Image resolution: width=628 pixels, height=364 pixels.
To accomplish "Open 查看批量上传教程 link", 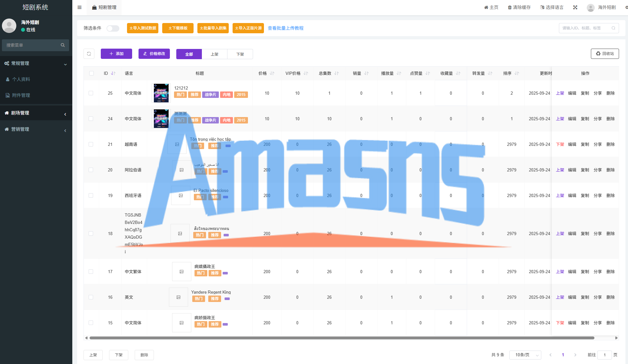I will [x=285, y=28].
